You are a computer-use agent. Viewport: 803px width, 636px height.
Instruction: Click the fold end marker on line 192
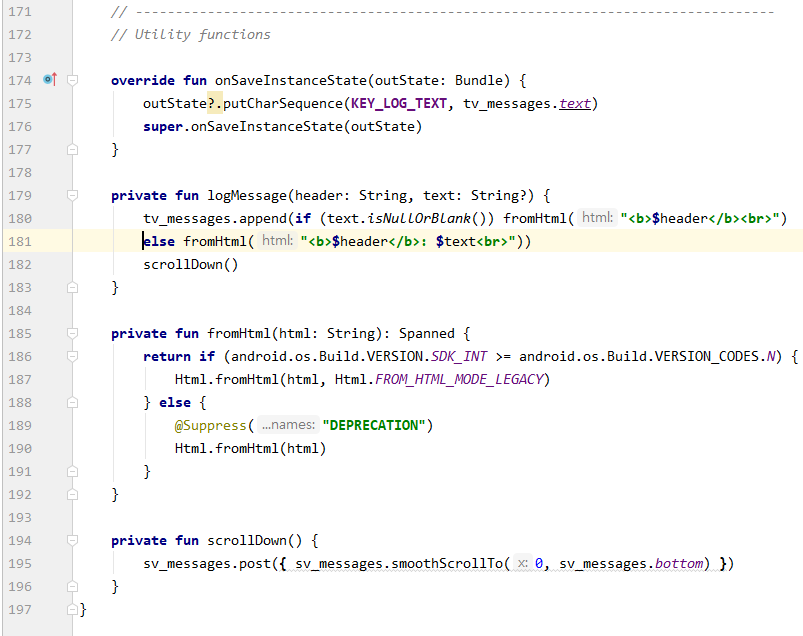(x=72, y=494)
